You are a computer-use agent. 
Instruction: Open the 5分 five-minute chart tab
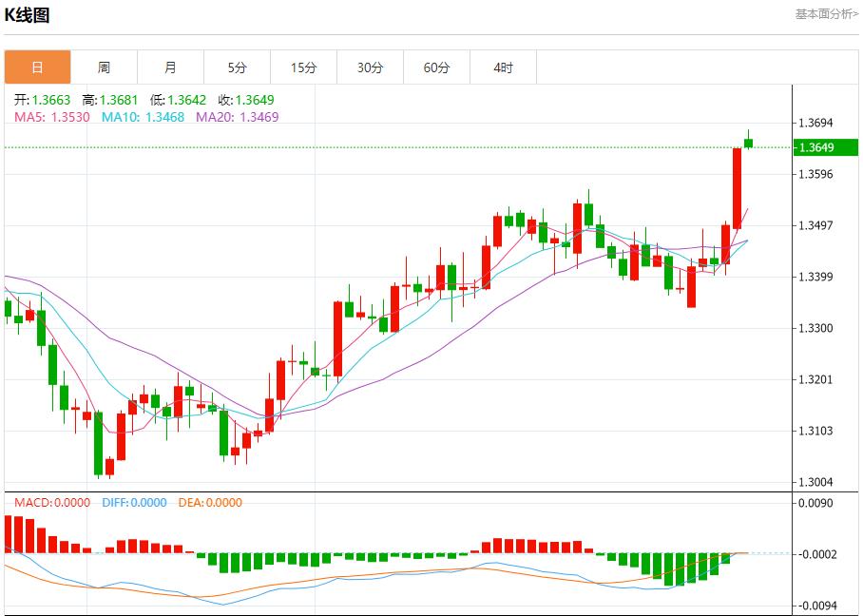[237, 67]
